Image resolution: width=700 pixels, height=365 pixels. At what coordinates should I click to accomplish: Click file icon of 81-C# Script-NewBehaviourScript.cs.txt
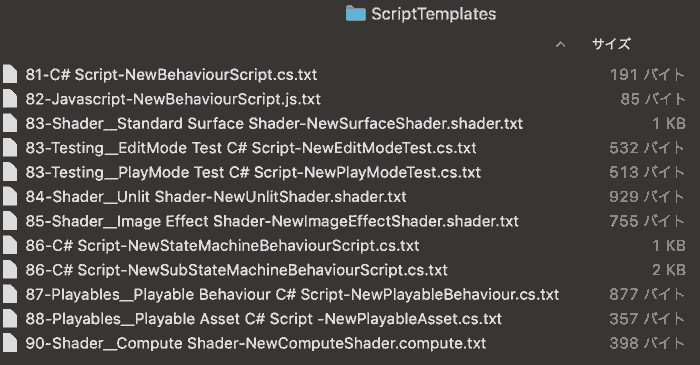10,75
